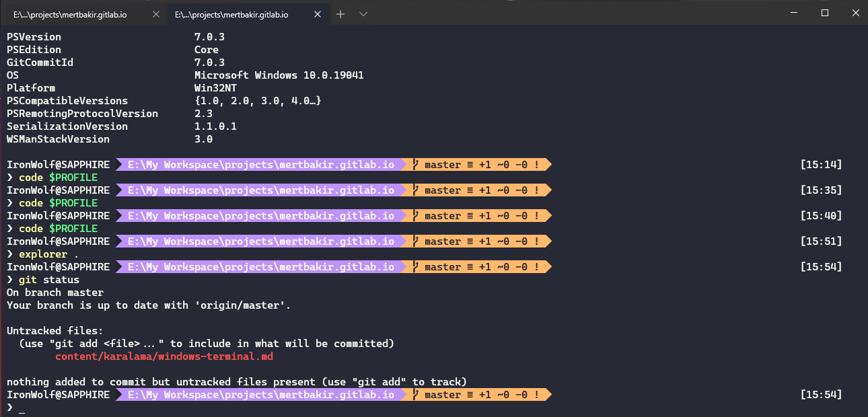Close the first terminal tab

coord(155,14)
